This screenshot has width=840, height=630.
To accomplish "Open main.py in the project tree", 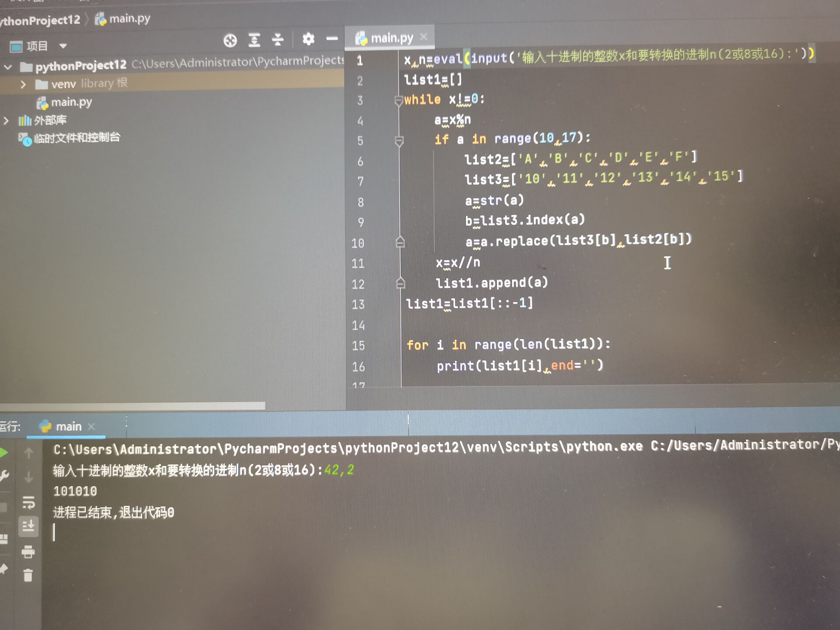I will (x=71, y=103).
